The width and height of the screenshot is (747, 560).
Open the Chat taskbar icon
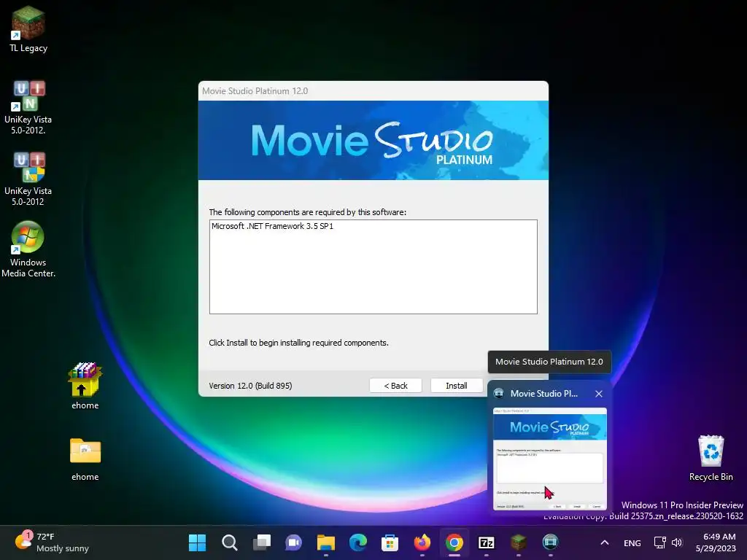(x=293, y=542)
